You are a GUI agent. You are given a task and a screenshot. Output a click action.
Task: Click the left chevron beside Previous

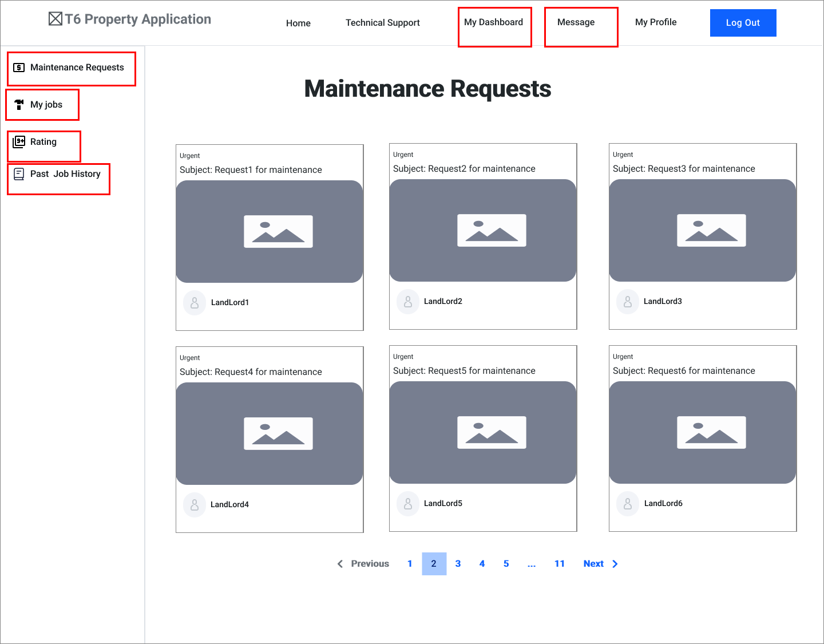pyautogui.click(x=340, y=564)
